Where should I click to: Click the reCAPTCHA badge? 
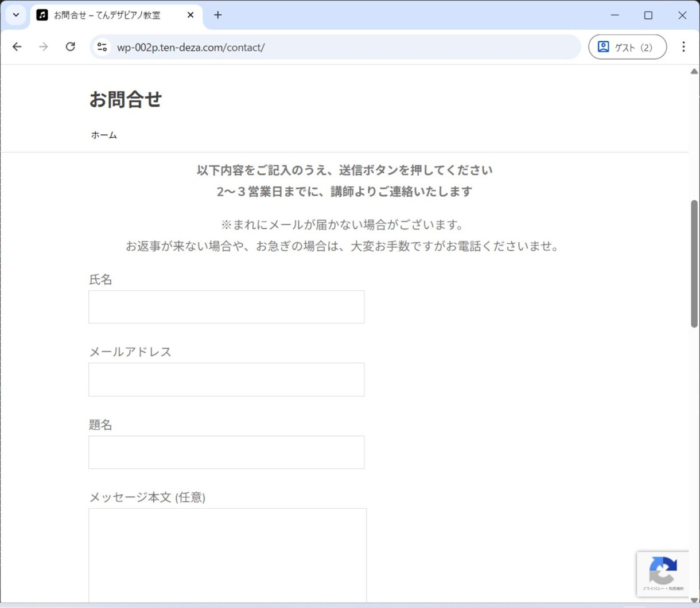[663, 574]
